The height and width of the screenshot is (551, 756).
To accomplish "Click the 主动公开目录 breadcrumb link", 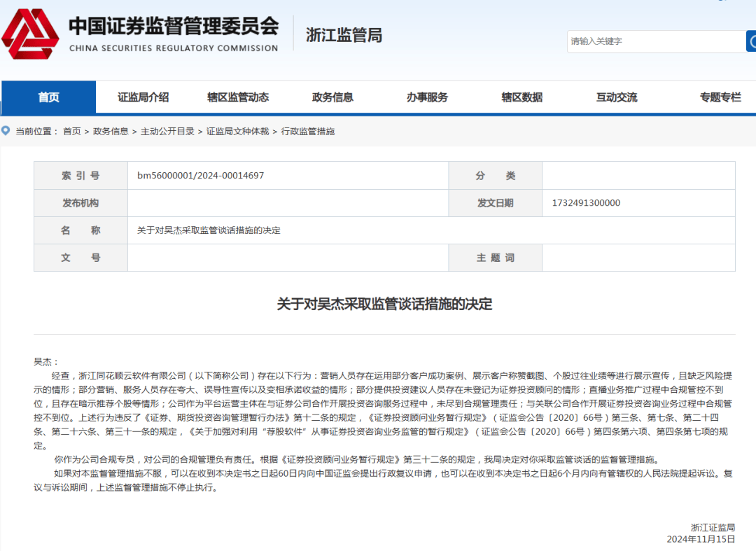I will click(x=167, y=131).
